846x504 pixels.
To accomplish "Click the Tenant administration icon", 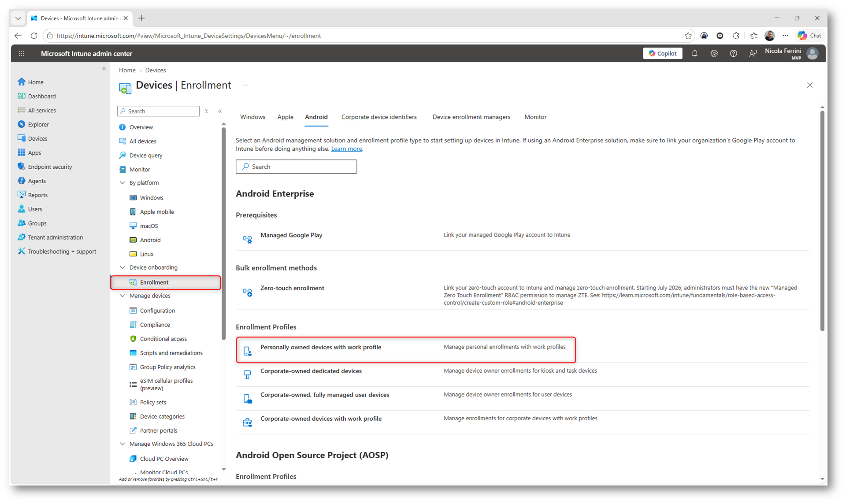I will 22,237.
